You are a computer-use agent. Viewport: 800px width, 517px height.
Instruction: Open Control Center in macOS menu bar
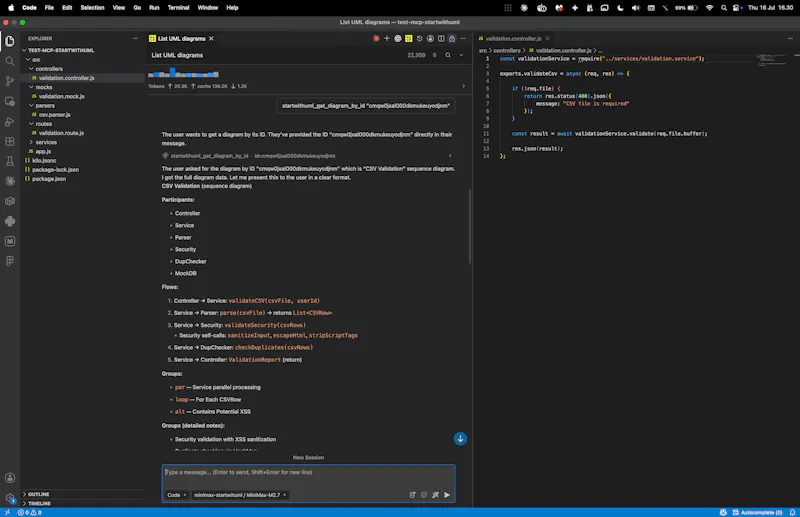737,8
